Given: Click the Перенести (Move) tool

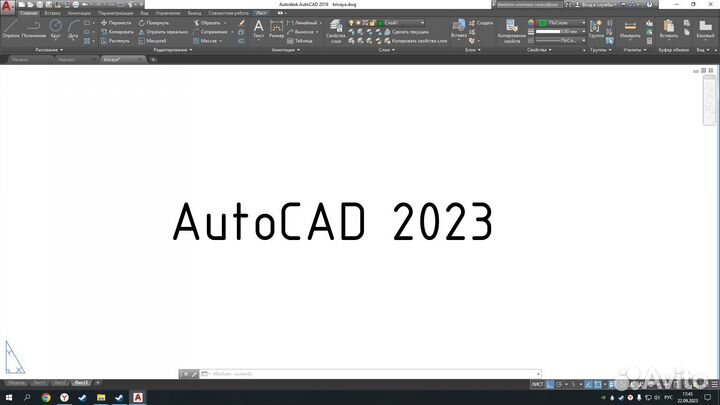Looking at the screenshot, I should [x=116, y=22].
